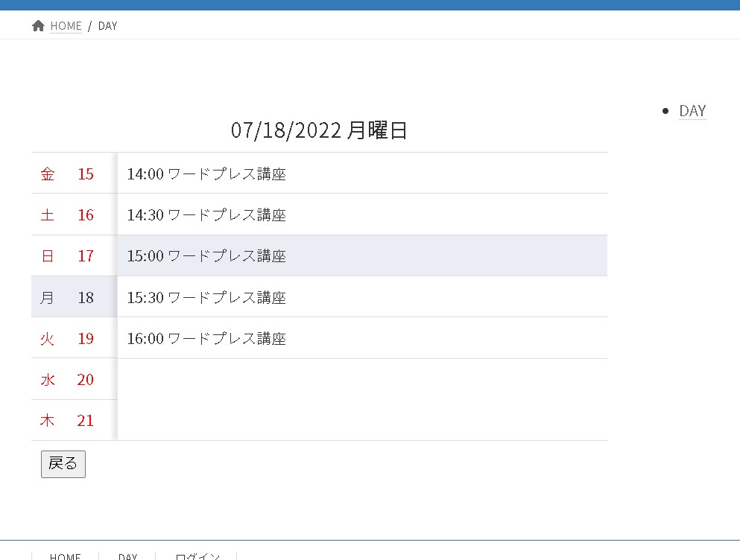Select Saturday 16 in date list
Image resolution: width=740 pixels, height=560 pixels.
pyautogui.click(x=67, y=215)
